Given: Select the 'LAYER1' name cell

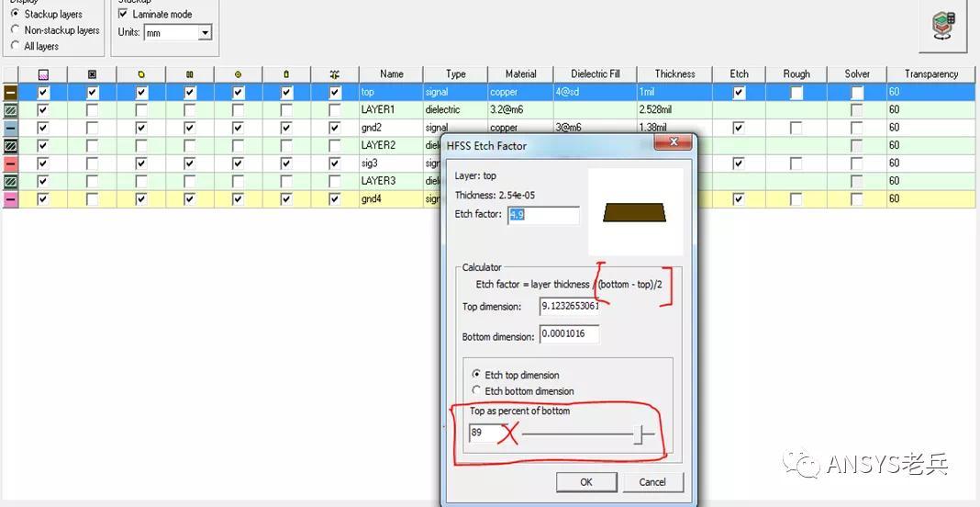Looking at the screenshot, I should coord(391,110).
